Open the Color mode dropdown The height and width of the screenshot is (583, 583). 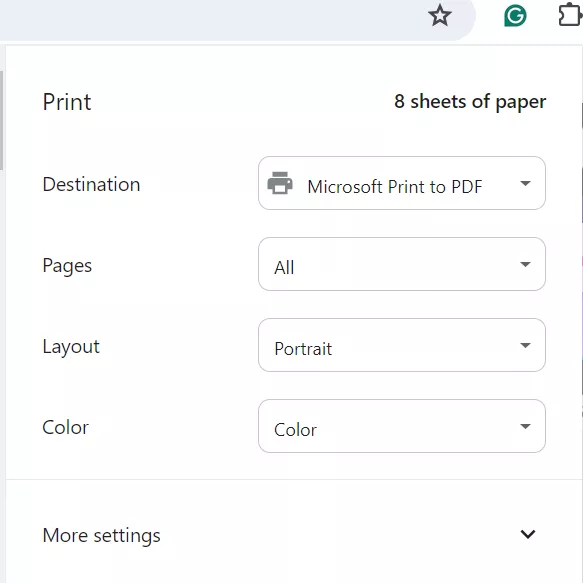point(402,426)
